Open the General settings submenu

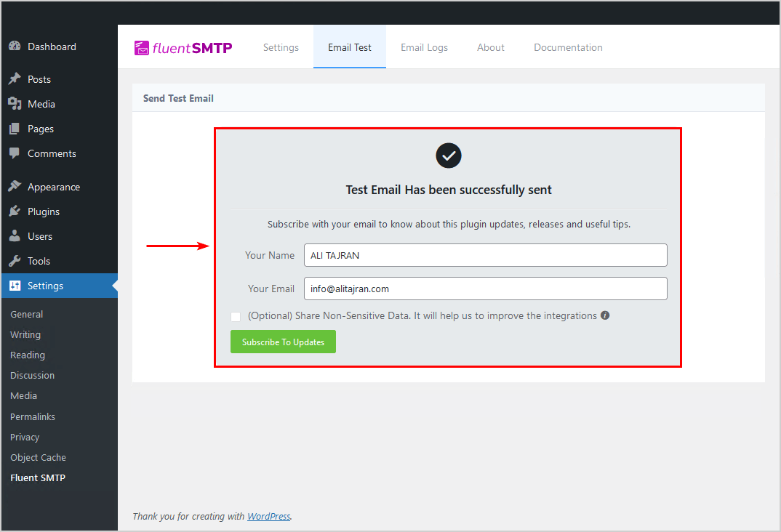(26, 315)
